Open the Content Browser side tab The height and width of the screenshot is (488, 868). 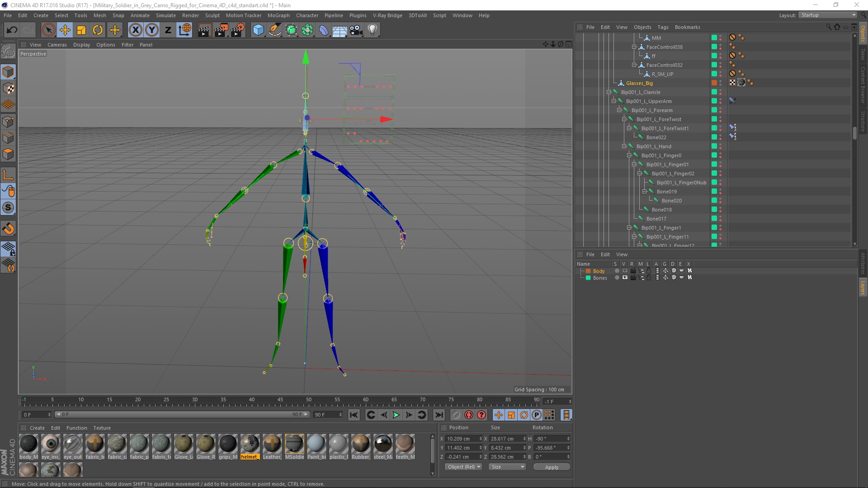pos(863,85)
